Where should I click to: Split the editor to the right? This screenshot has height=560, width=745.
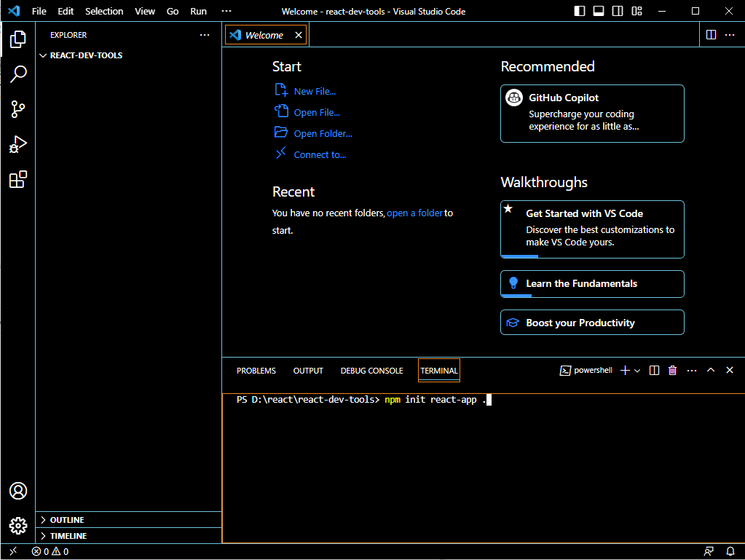(x=711, y=35)
